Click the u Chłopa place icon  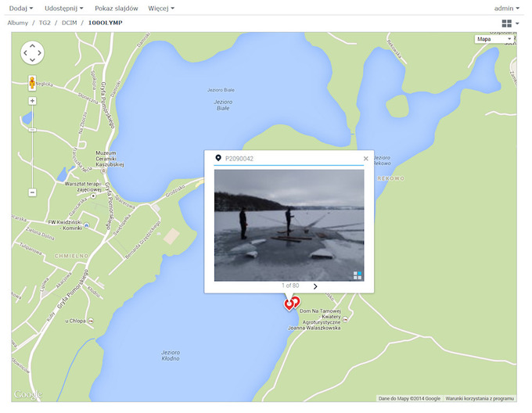[91, 321]
